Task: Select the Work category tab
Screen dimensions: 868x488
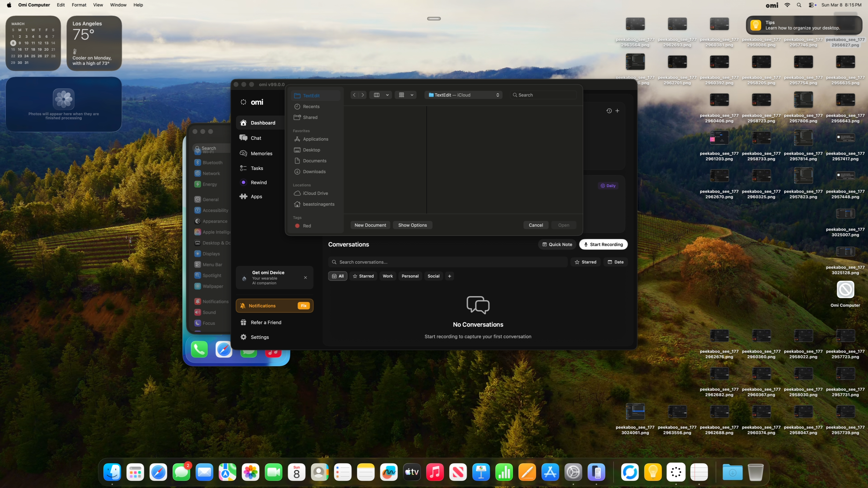Action: click(x=387, y=276)
